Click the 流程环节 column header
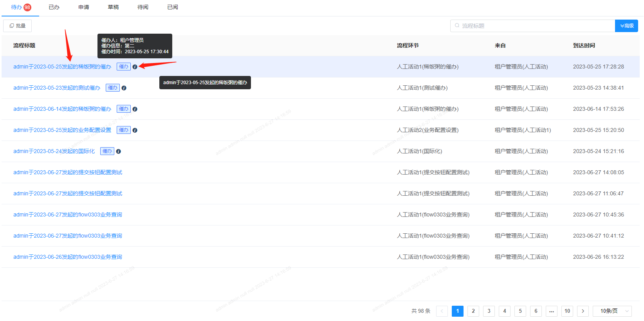This screenshot has width=644, height=321. 408,45
